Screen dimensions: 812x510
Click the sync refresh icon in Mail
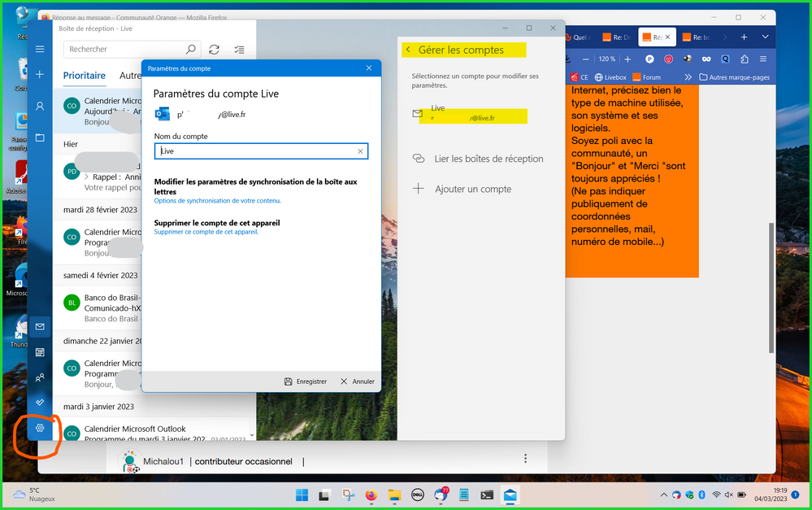[x=214, y=50]
